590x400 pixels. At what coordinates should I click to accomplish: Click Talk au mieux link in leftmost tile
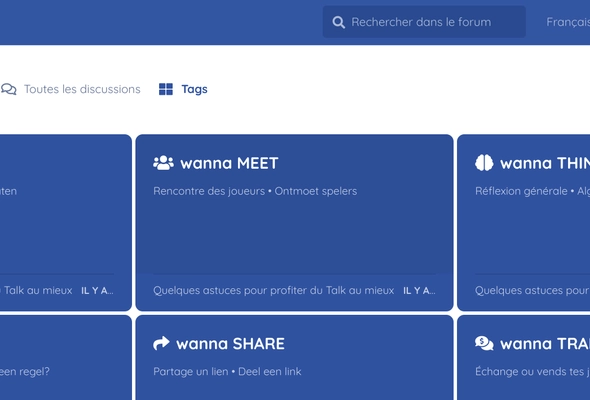[38, 290]
